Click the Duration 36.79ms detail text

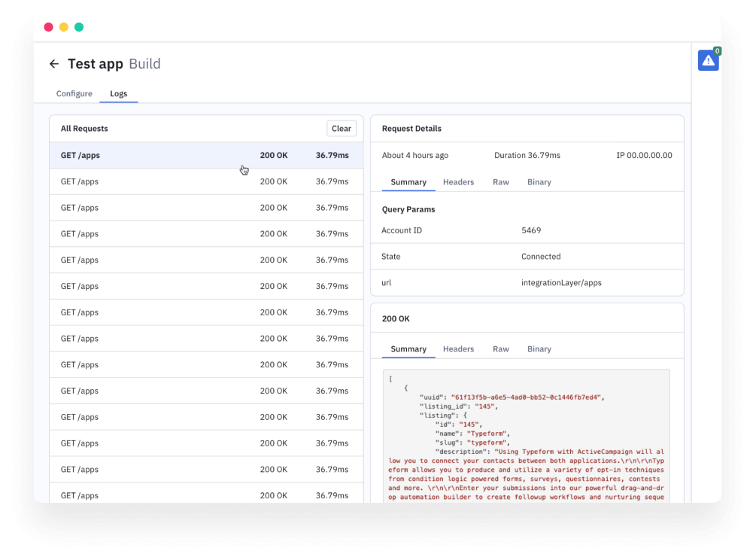click(527, 155)
